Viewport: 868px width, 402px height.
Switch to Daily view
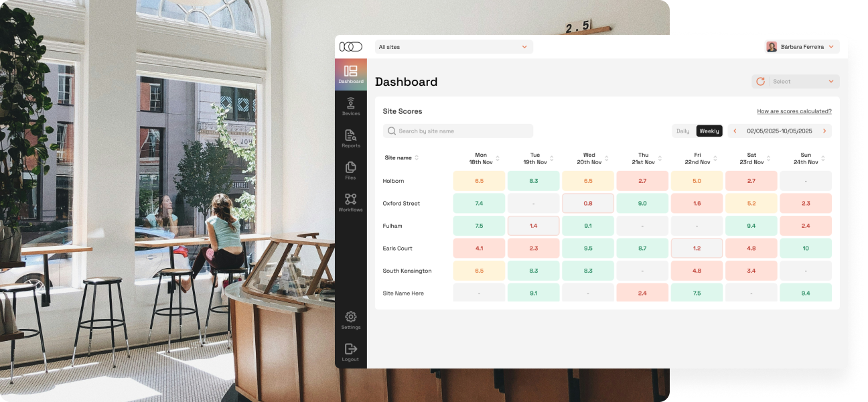(x=683, y=131)
